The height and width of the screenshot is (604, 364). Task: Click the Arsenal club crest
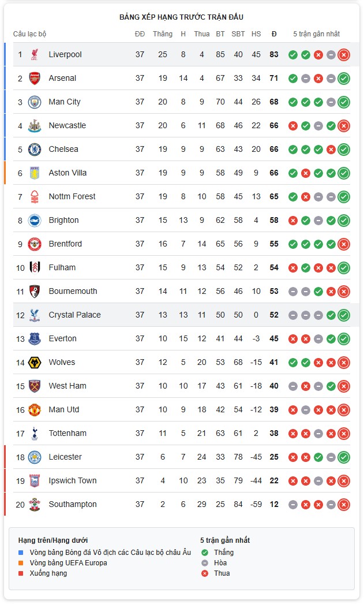tap(35, 79)
